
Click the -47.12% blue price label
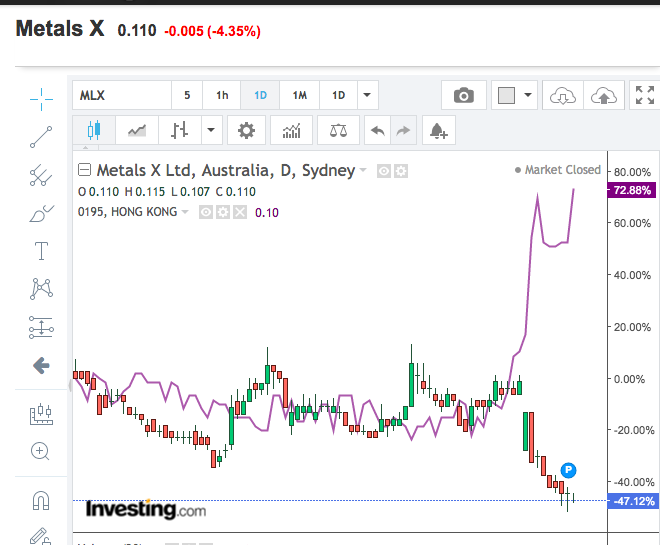tap(632, 501)
